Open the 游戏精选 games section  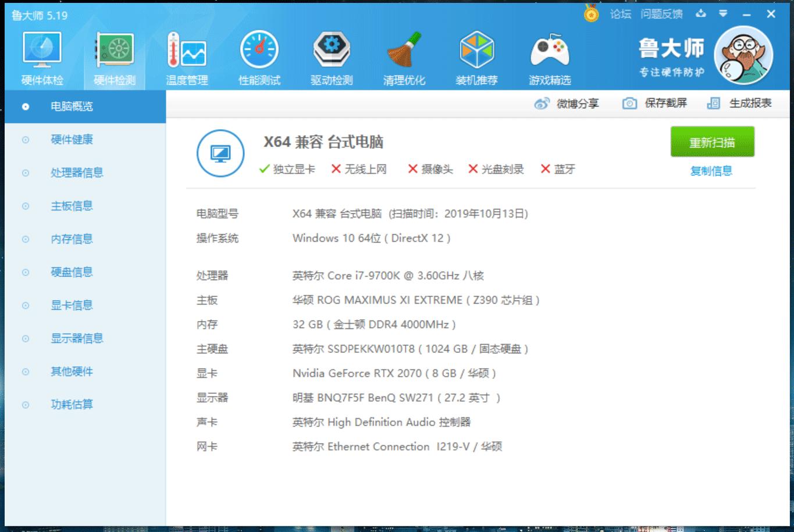click(549, 56)
